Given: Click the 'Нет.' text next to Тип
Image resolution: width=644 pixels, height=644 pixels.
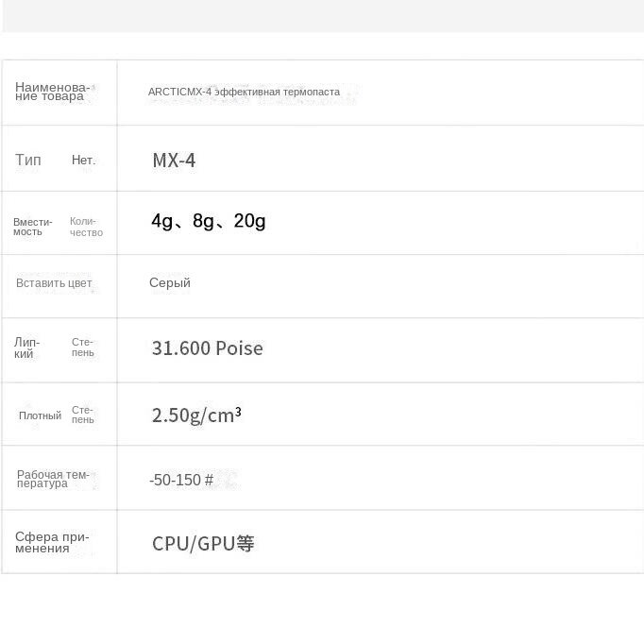Looking at the screenshot, I should 83,161.
